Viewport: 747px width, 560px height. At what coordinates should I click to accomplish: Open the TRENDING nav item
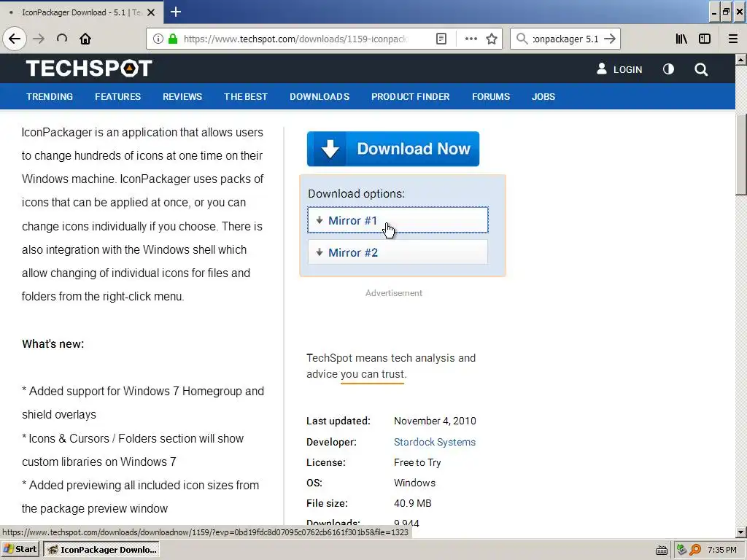pos(50,97)
